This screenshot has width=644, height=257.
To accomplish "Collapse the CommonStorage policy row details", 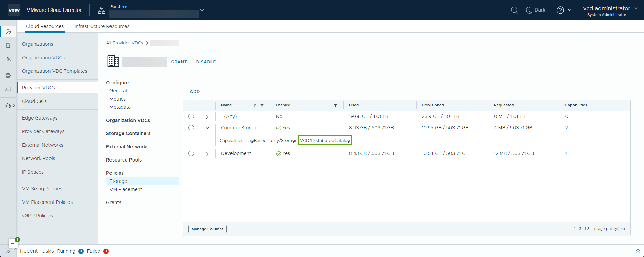I will point(207,128).
